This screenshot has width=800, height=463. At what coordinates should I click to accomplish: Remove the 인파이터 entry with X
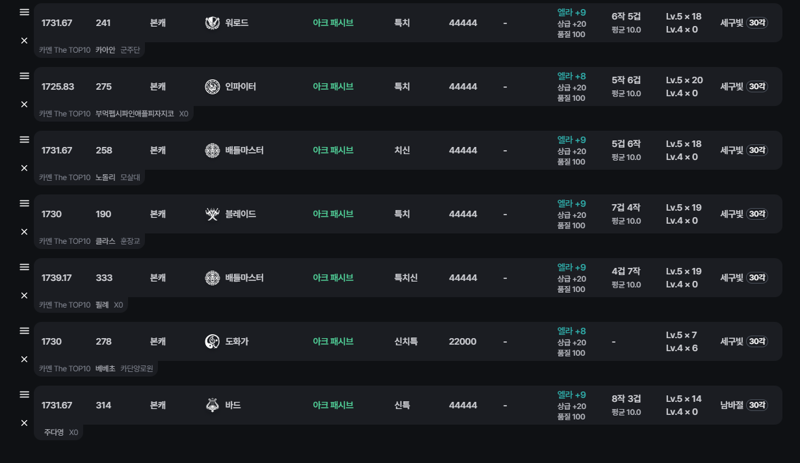click(x=24, y=104)
